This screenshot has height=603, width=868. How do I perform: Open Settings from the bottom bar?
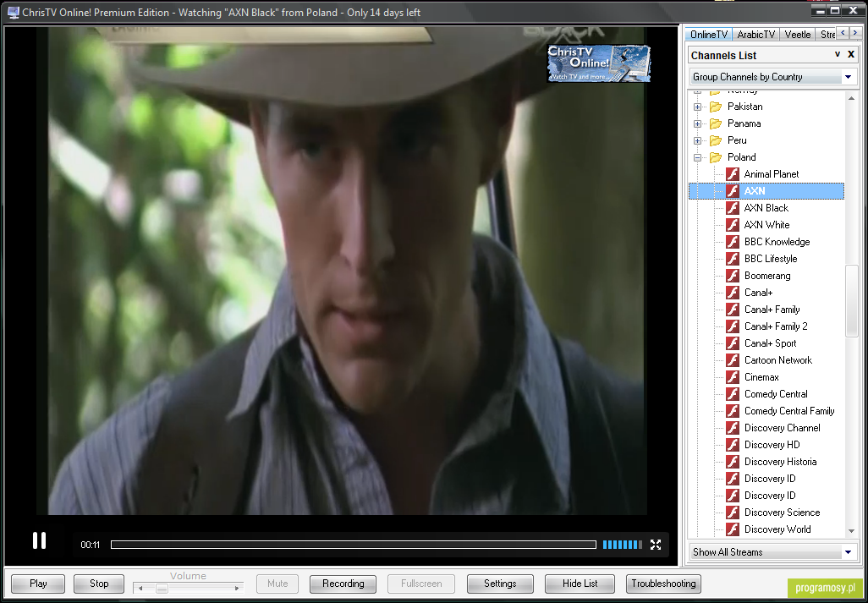501,584
